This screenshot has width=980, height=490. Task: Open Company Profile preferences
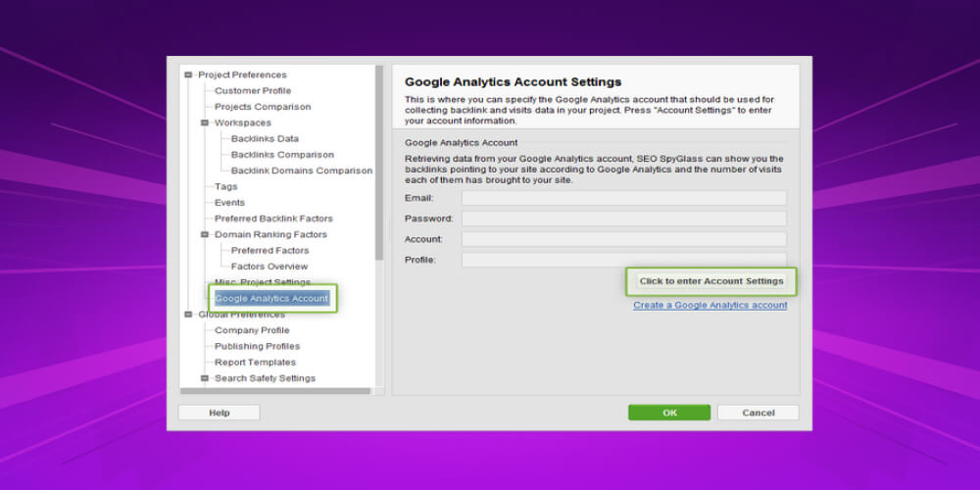252,330
